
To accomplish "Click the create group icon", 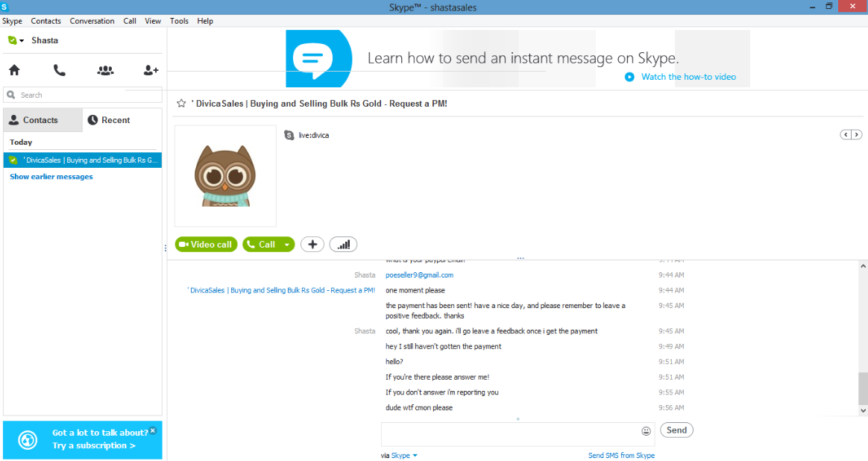I will pos(105,70).
